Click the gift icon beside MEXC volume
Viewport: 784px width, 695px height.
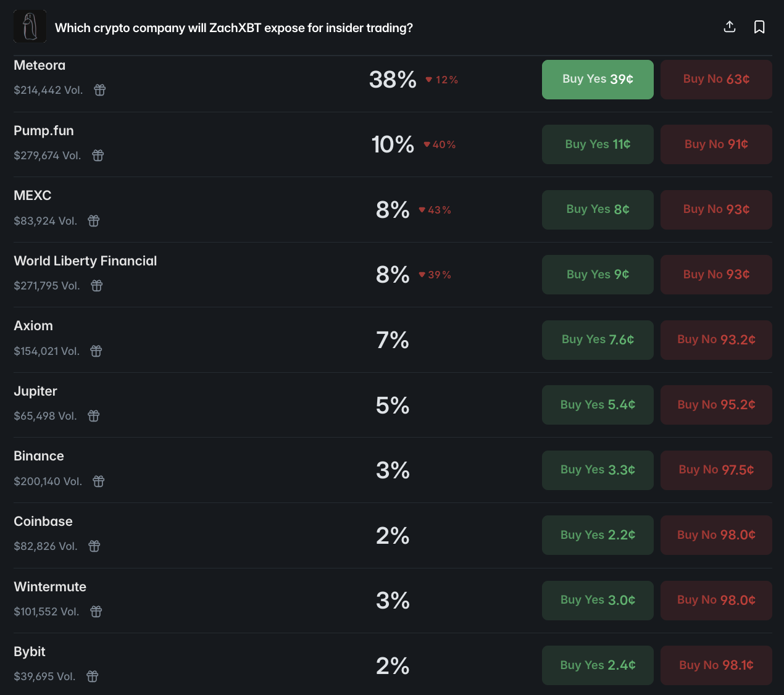point(94,221)
